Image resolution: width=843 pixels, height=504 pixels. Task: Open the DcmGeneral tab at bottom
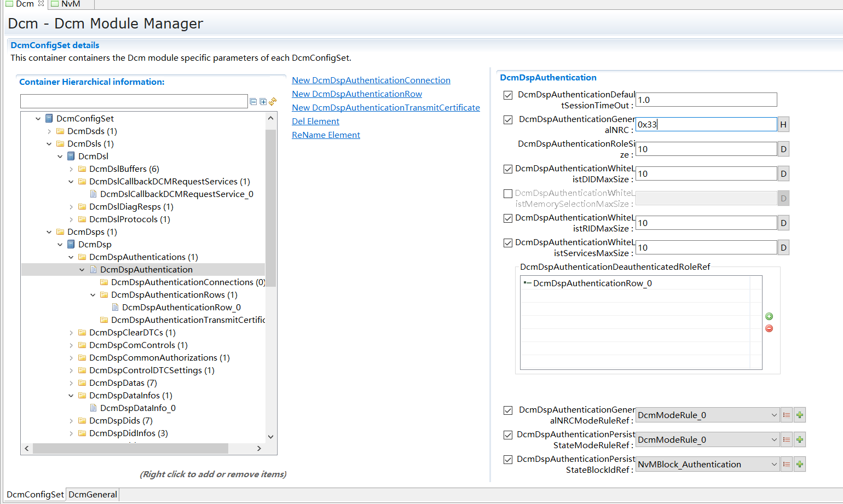coord(93,494)
